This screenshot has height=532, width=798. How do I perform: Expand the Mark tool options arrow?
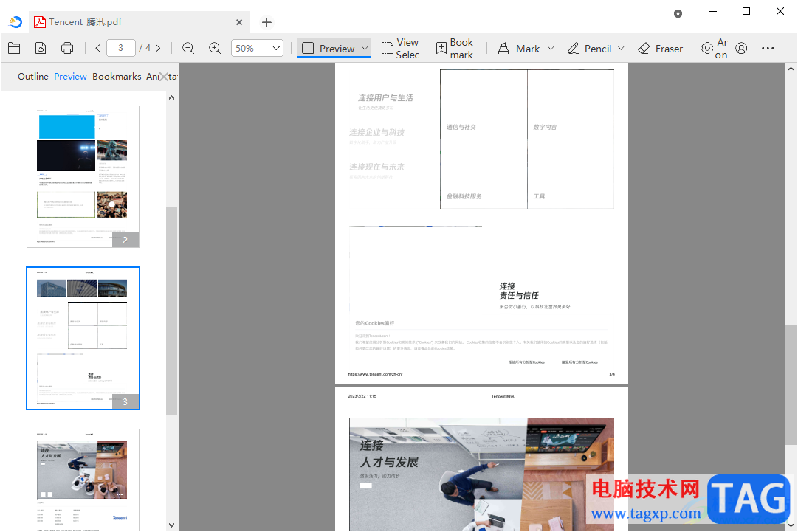point(551,48)
